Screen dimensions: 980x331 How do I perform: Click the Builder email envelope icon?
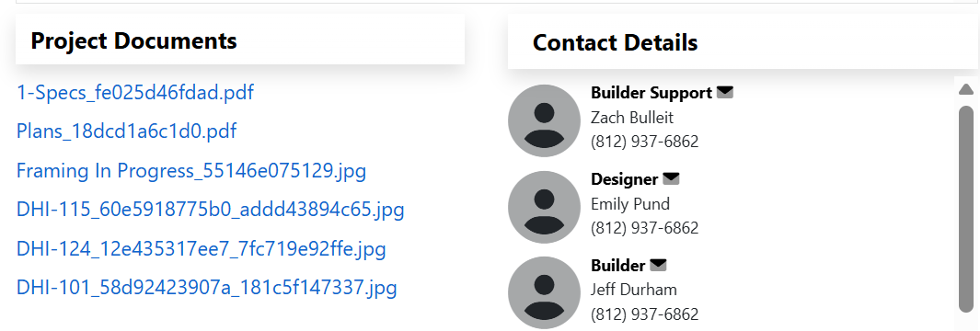[658, 266]
